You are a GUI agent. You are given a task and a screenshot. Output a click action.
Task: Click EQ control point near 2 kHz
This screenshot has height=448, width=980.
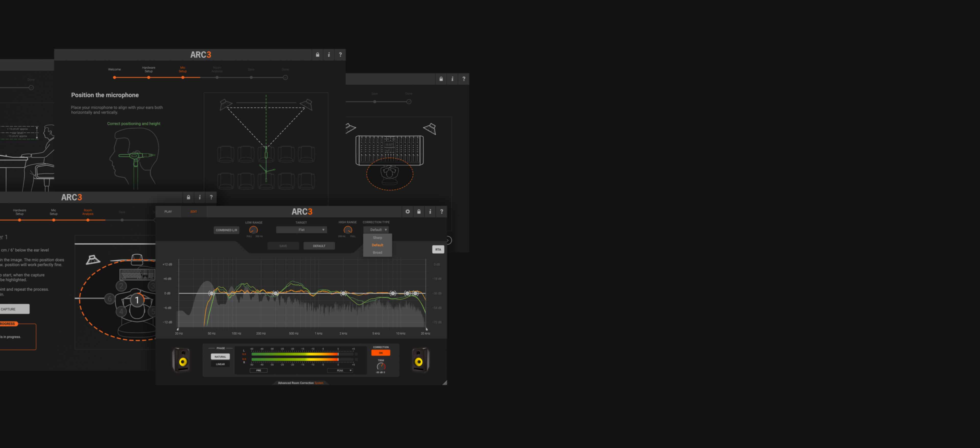[343, 293]
